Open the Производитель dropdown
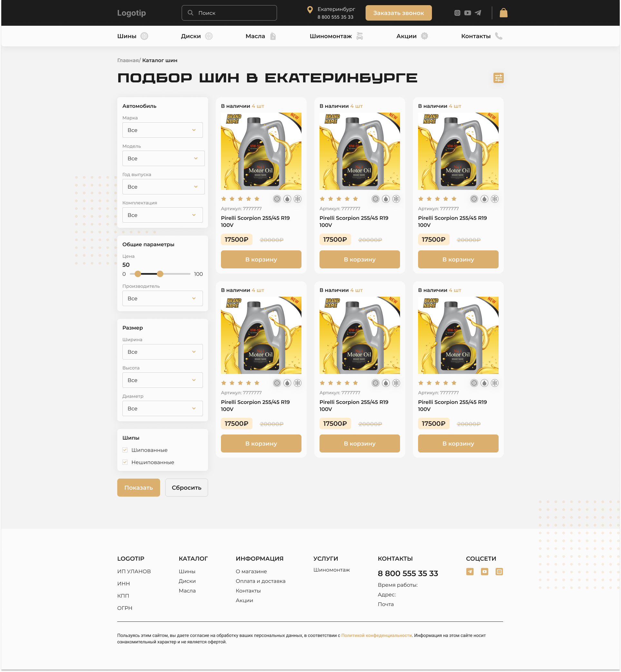 coord(162,298)
